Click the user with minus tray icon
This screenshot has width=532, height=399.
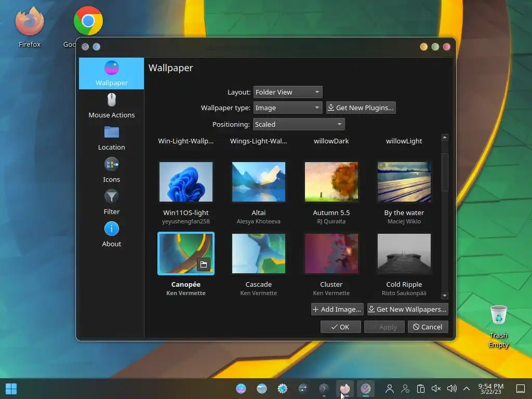405,389
